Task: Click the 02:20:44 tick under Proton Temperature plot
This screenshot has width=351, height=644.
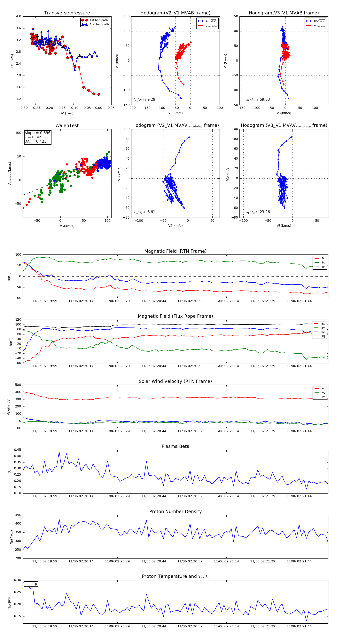Action: [154, 626]
